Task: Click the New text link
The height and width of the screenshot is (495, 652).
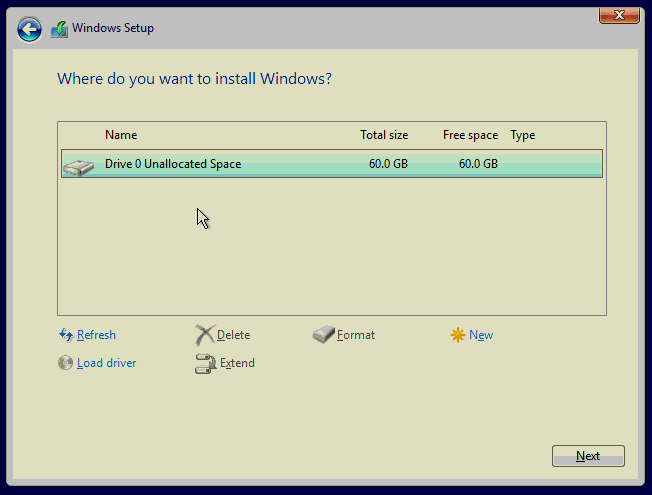Action: 481,335
